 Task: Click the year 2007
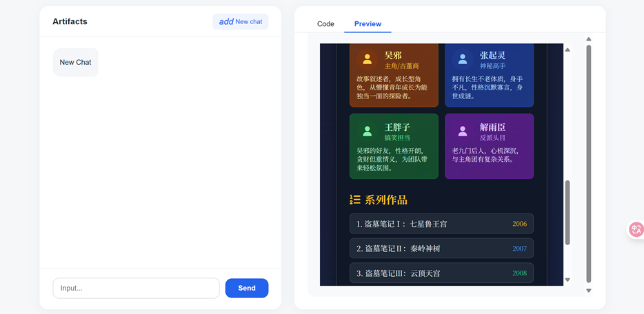pos(520,249)
